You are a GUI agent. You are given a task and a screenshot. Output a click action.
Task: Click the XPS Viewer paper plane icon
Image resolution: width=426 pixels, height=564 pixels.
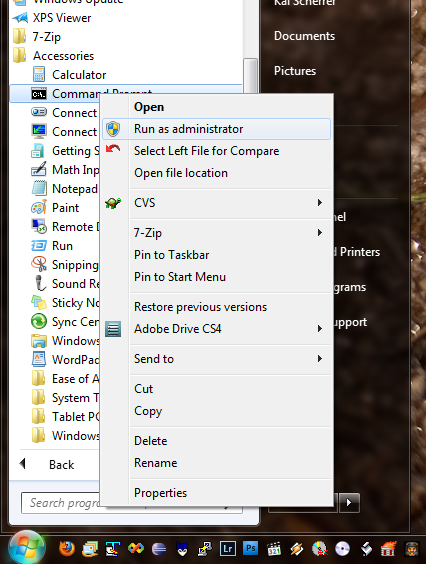tap(20, 18)
